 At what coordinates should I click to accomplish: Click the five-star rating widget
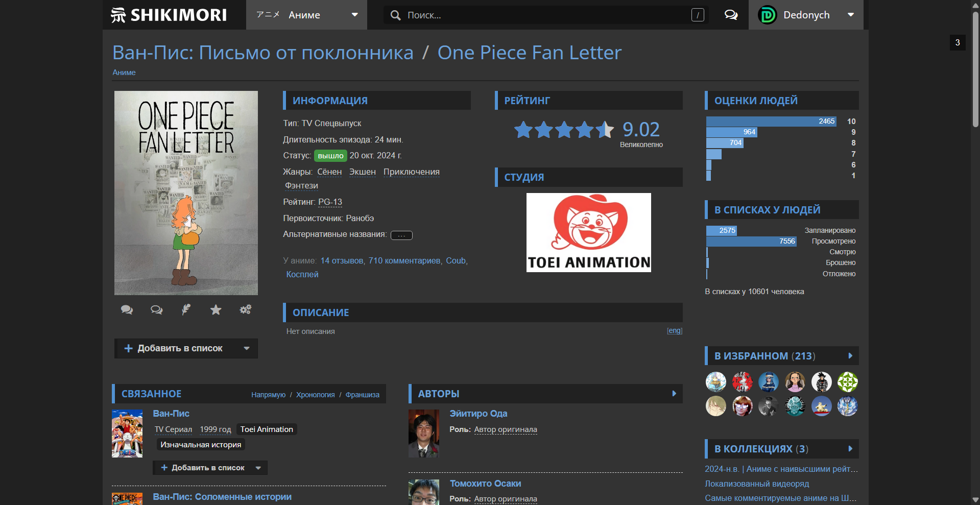[x=564, y=130]
